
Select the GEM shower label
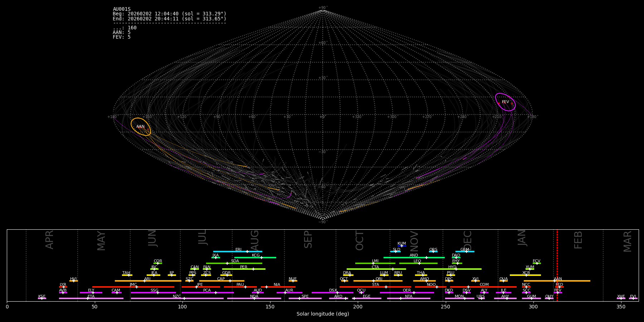465,250
